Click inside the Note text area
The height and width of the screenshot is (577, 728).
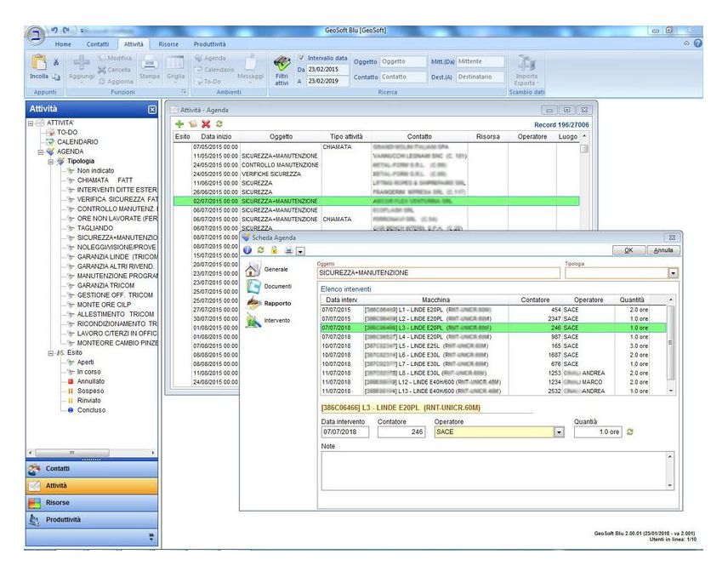pos(493,471)
